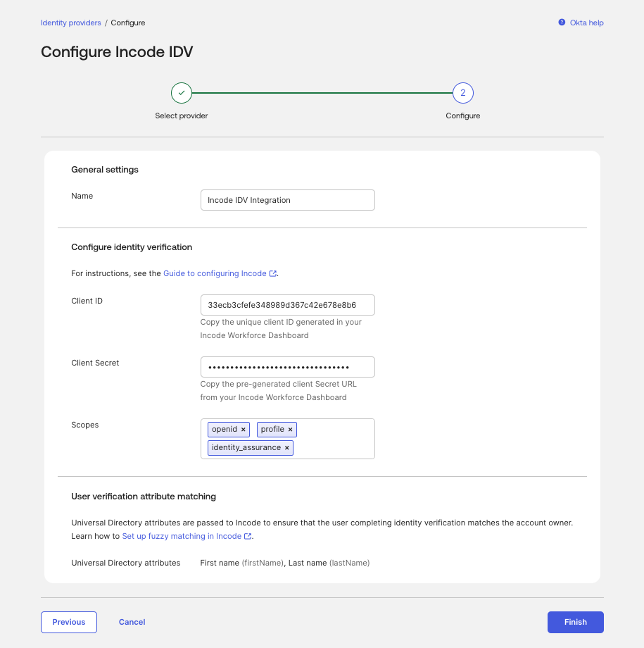Focus the Name input field
644x648 pixels.
pos(287,200)
